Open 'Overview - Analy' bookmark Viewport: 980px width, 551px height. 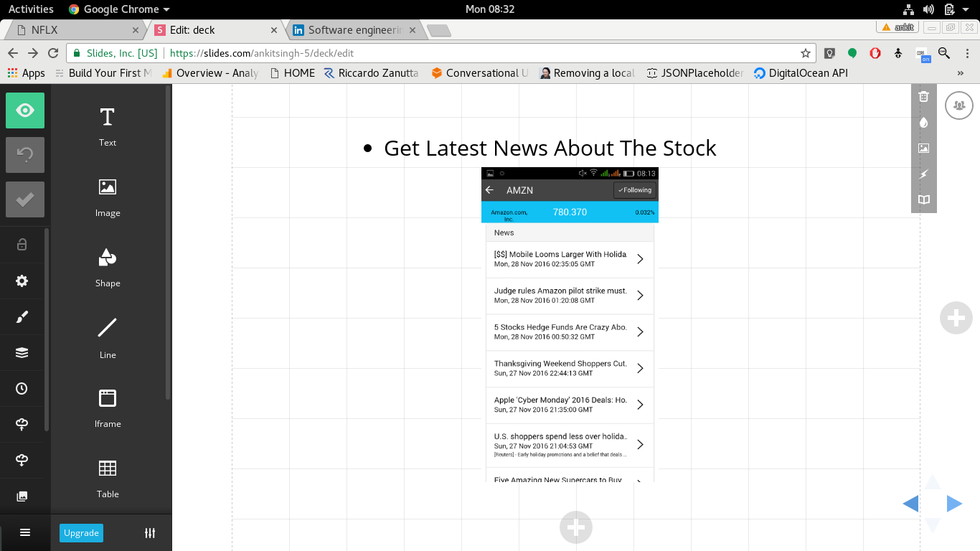coord(210,73)
